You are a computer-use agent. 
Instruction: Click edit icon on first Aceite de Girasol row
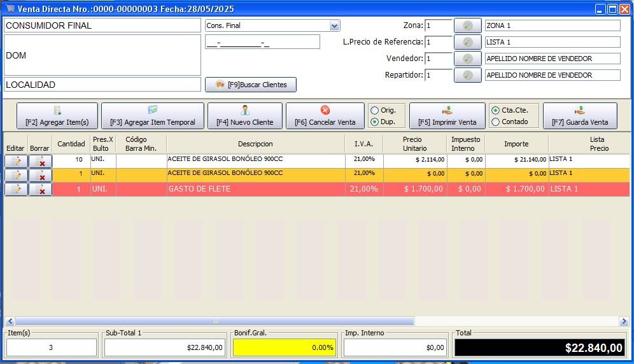coord(16,160)
